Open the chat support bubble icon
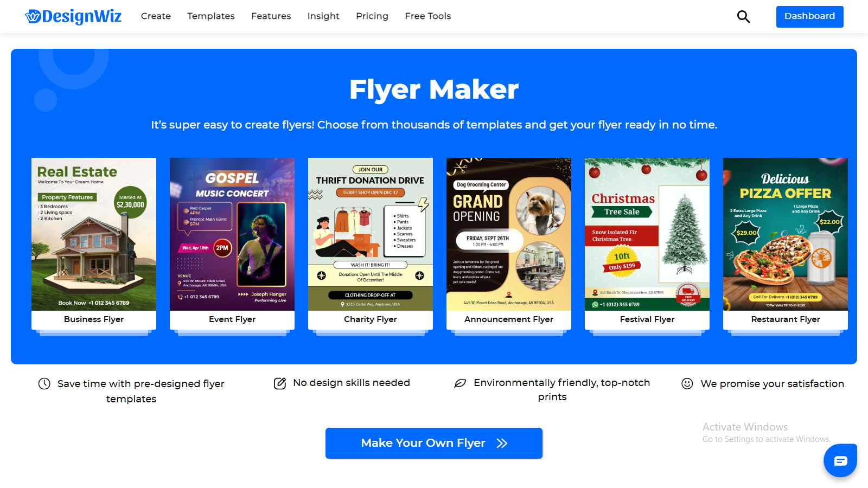868x488 pixels. tap(840, 460)
